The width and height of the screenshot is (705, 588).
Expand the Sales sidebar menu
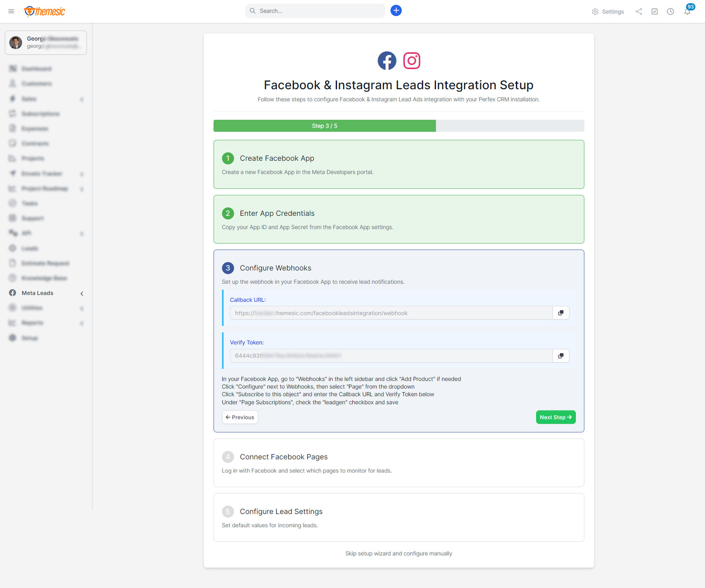click(x=82, y=99)
